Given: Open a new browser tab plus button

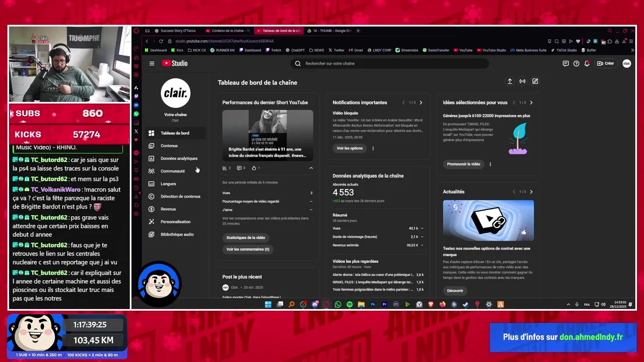Looking at the screenshot, I should 358,31.
